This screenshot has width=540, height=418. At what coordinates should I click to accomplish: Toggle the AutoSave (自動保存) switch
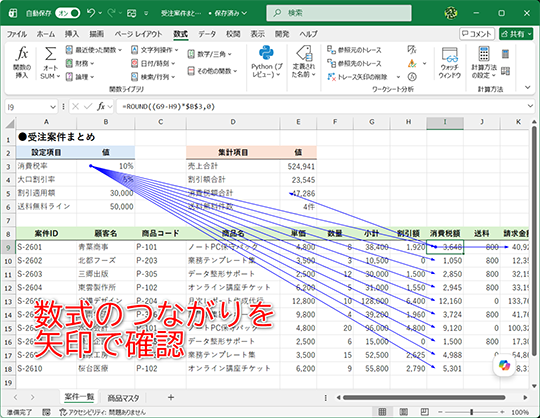coord(68,13)
